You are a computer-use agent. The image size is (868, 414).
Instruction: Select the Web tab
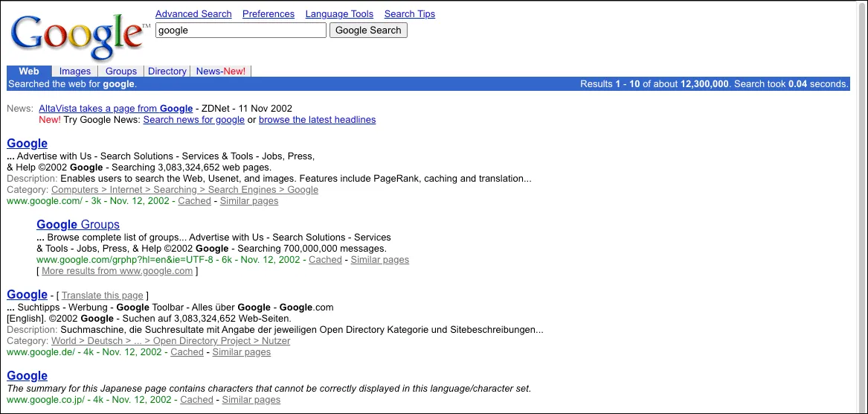pos(29,71)
